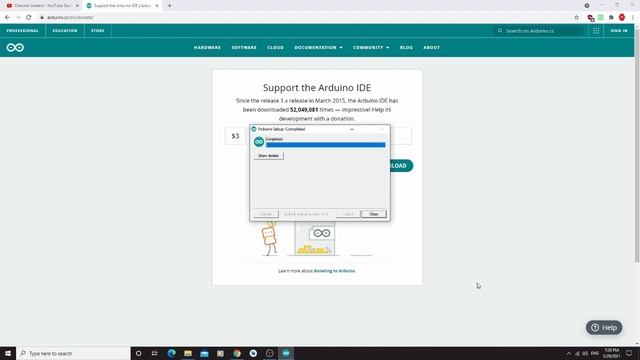Click the Download button behind the dialog

[x=402, y=166]
